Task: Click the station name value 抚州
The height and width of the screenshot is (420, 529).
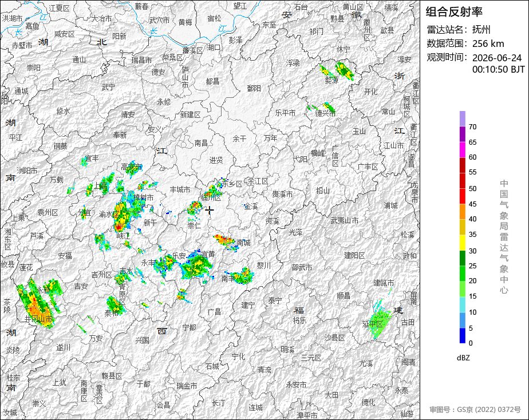Action: tap(481, 30)
